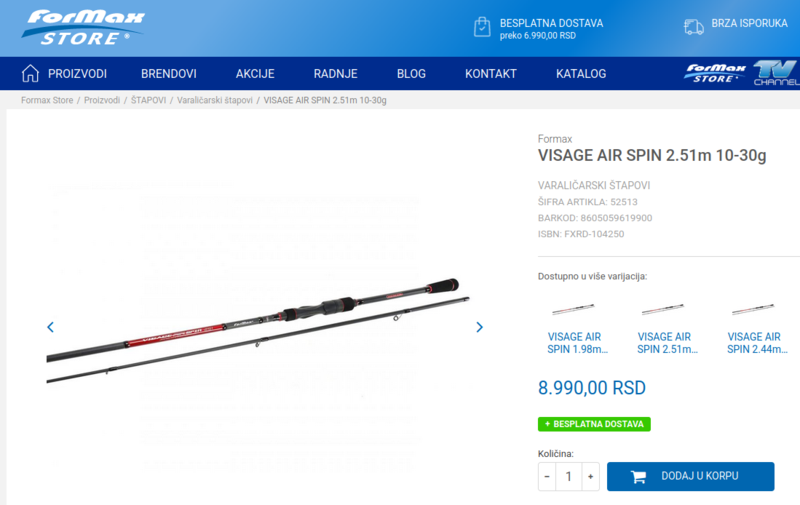Click the Varaličarski štapovi breadcrumb link

click(x=215, y=100)
